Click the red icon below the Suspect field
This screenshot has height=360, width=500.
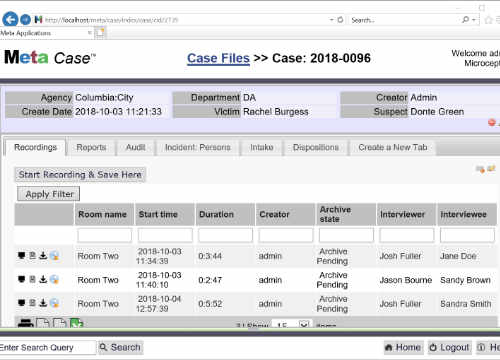(492, 122)
